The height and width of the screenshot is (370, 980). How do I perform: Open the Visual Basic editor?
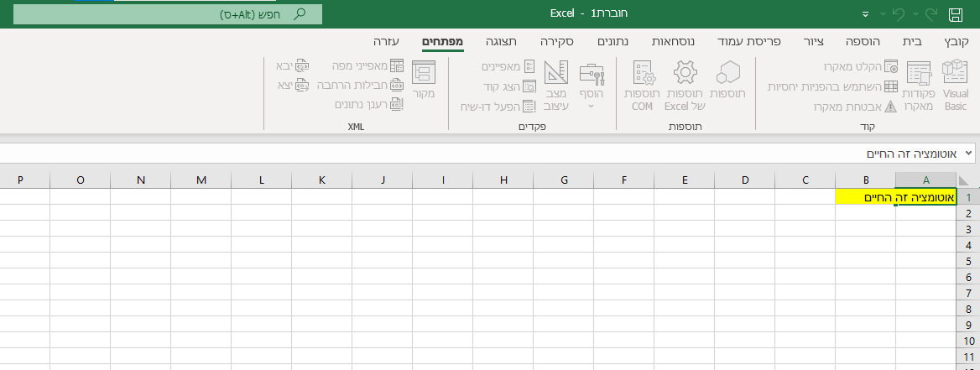click(955, 86)
